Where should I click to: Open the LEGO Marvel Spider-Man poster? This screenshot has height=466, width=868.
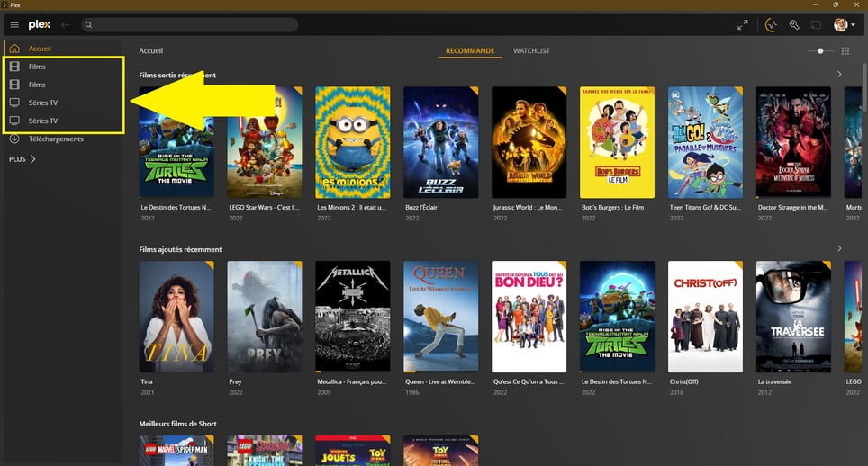176,451
